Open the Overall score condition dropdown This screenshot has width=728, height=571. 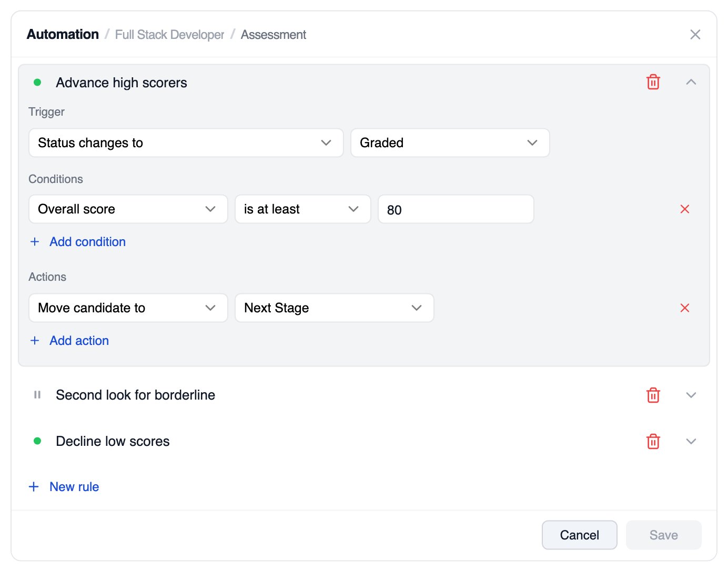point(128,209)
